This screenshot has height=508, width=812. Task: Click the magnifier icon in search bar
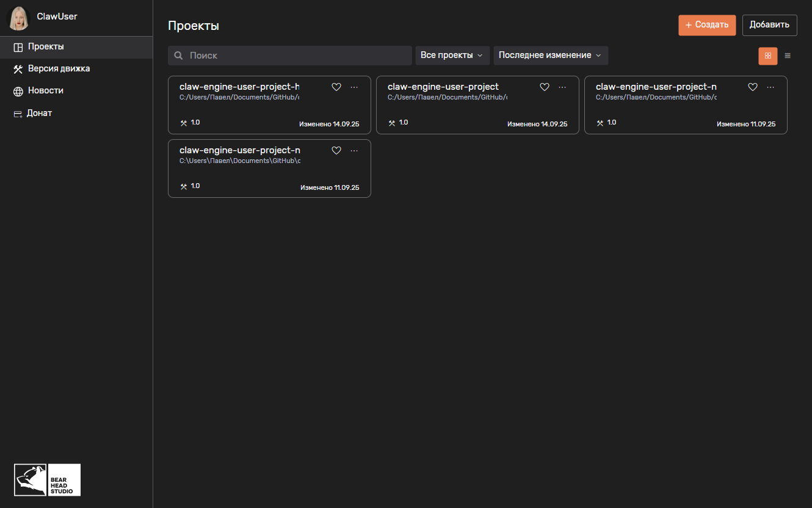(178, 56)
